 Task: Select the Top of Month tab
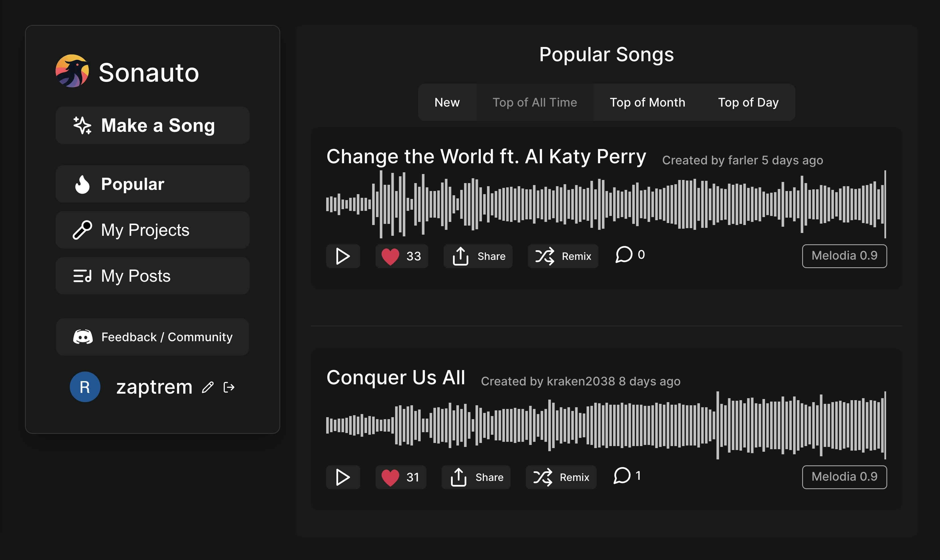pyautogui.click(x=647, y=102)
